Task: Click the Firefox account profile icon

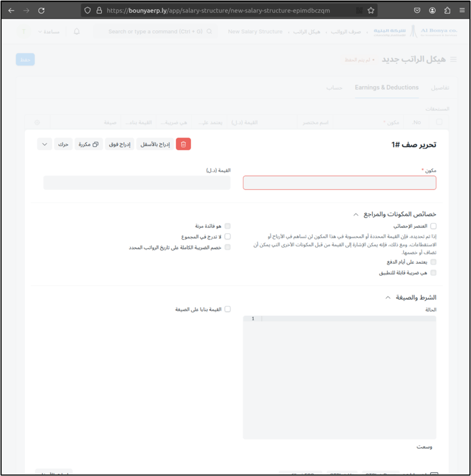Action: (x=432, y=10)
